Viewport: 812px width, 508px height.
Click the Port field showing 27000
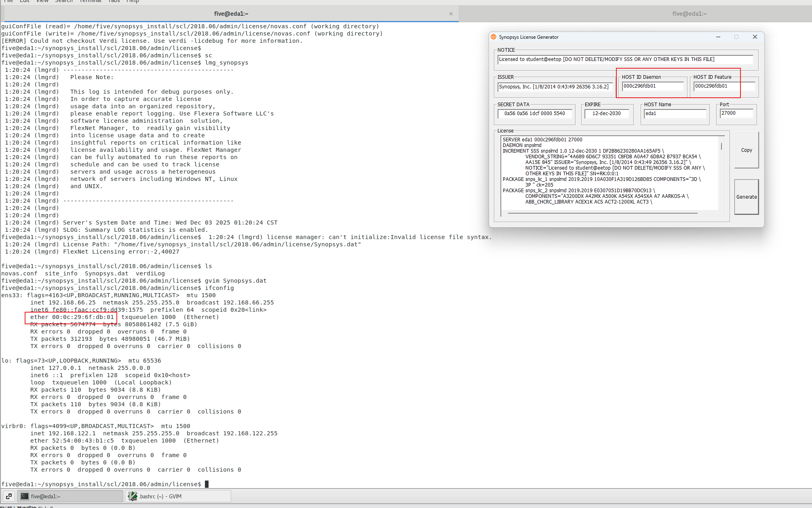tap(736, 113)
